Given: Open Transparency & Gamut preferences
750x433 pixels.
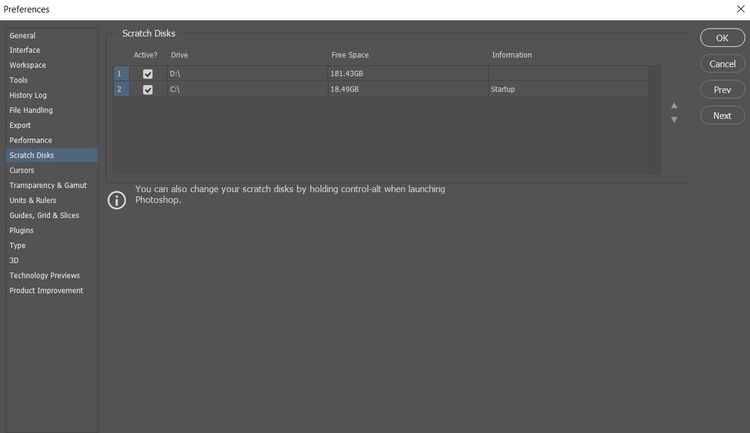Looking at the screenshot, I should coord(48,185).
